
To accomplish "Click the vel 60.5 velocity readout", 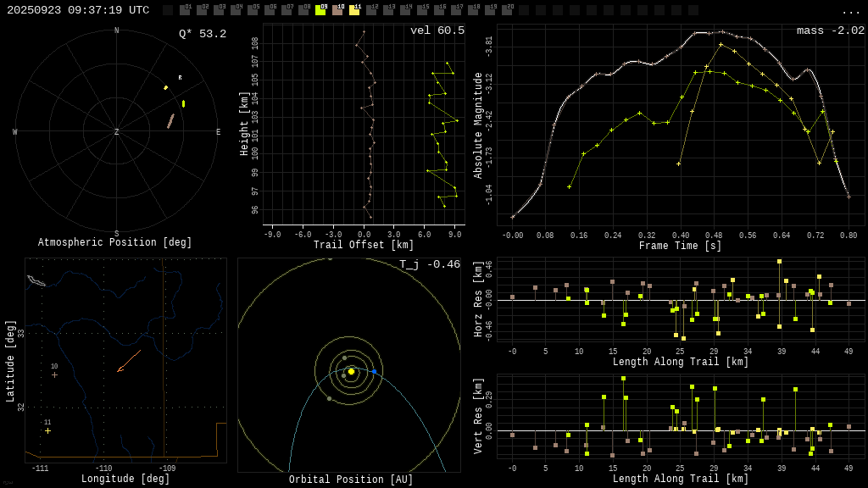I will click(437, 30).
